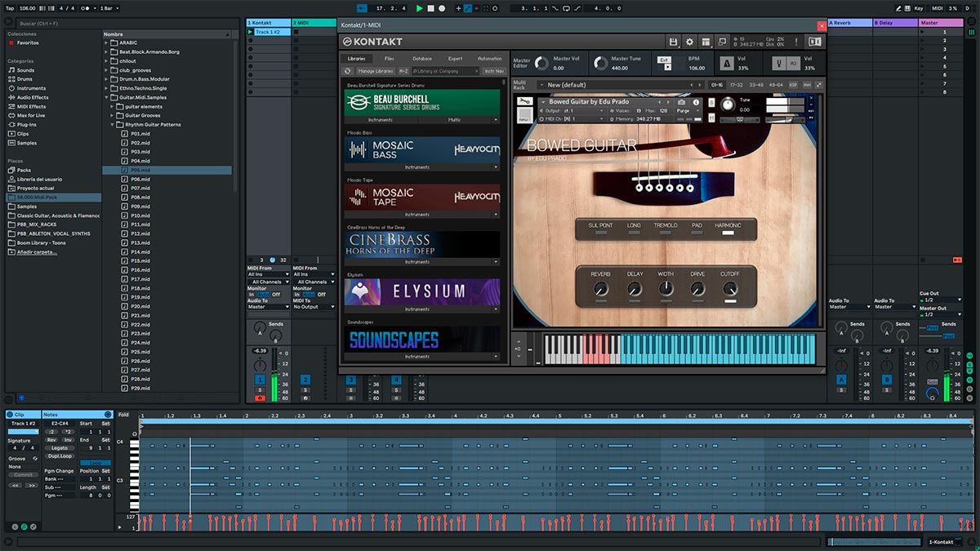This screenshot has height=551, width=980.
Task: Select the 17-32 multi rack page tab
Action: (x=737, y=84)
